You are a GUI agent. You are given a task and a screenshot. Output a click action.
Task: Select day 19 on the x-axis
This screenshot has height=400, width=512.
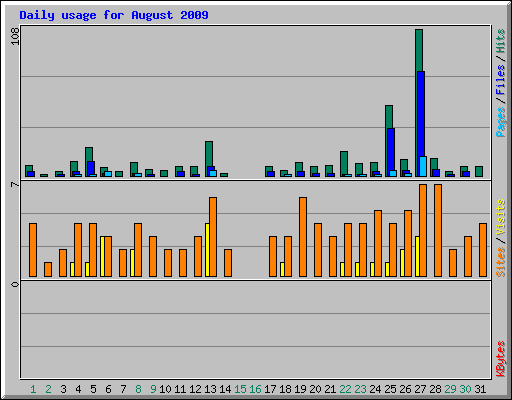point(300,389)
